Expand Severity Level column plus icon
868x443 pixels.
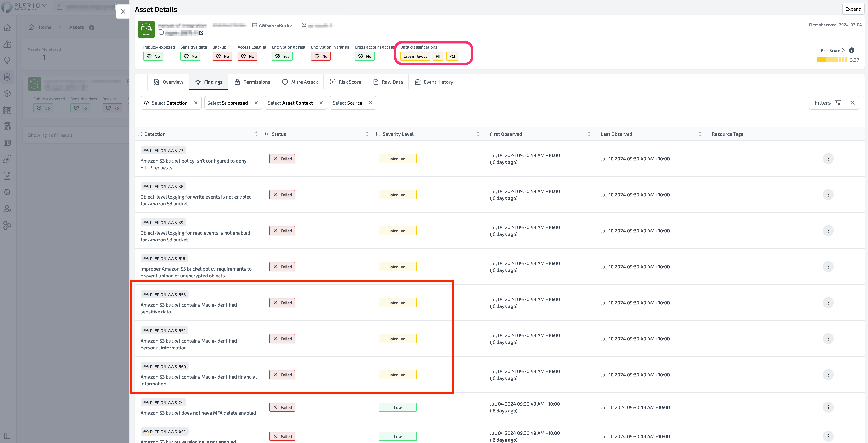(378, 134)
